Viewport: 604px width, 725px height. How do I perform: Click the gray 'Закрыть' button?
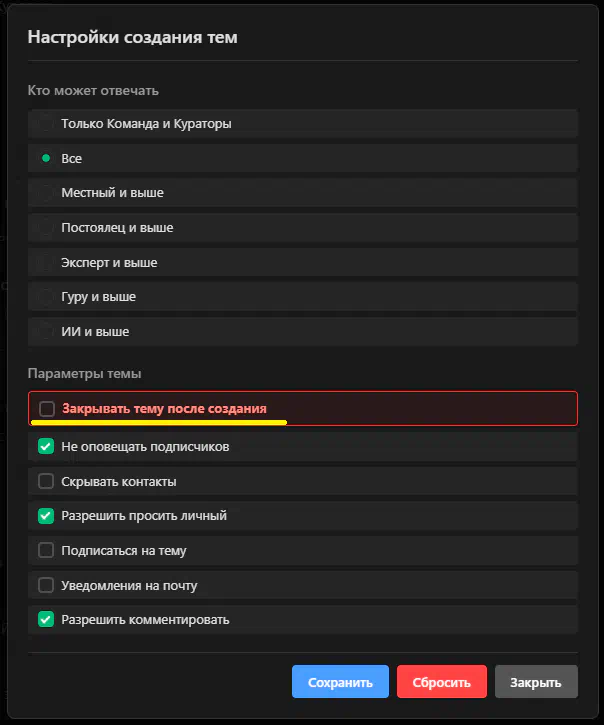536,682
